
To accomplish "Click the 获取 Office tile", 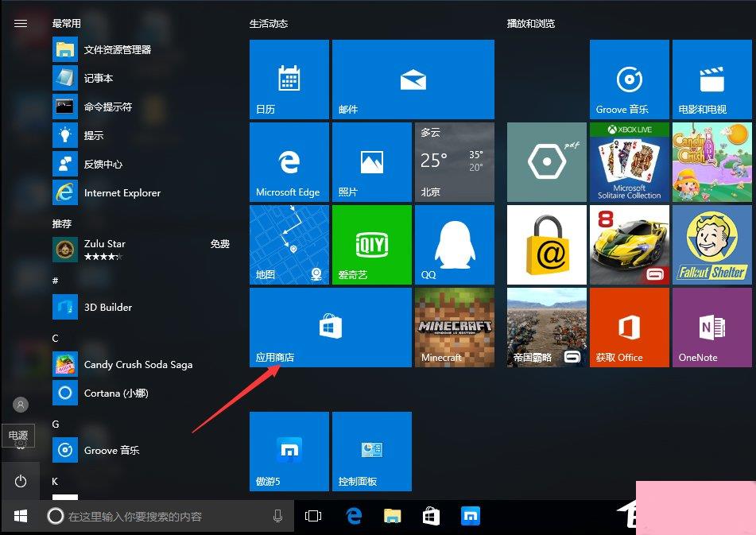I will tap(629, 328).
